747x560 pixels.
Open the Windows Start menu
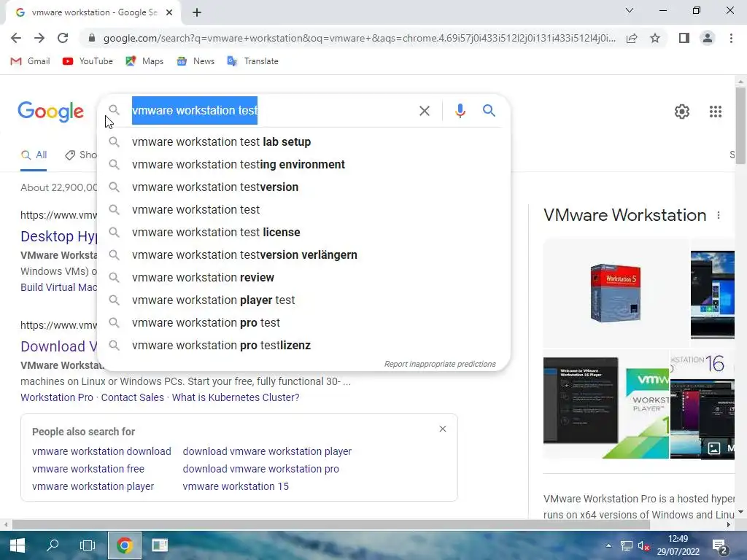pos(18,545)
